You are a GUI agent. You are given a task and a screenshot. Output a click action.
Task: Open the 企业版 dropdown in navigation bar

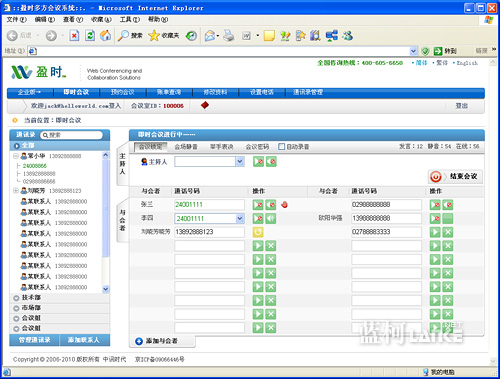(29, 92)
